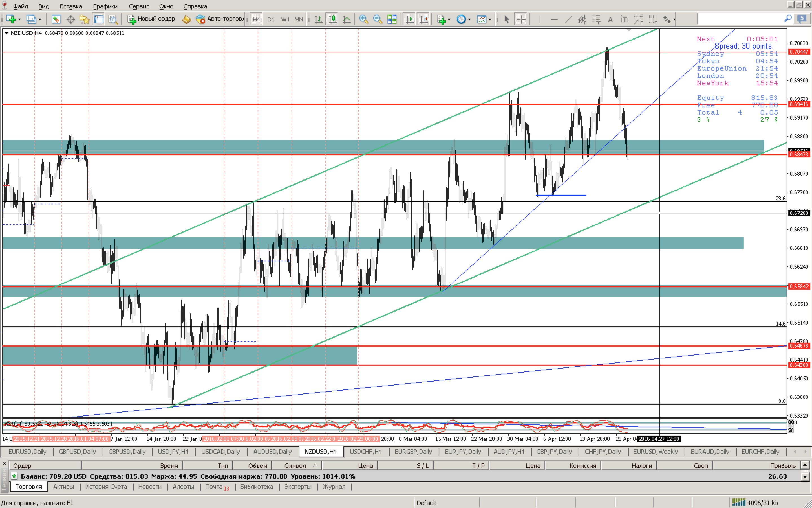Image resolution: width=812 pixels, height=508 pixels.
Task: Open the История Счета terminal tab
Action: [106, 487]
